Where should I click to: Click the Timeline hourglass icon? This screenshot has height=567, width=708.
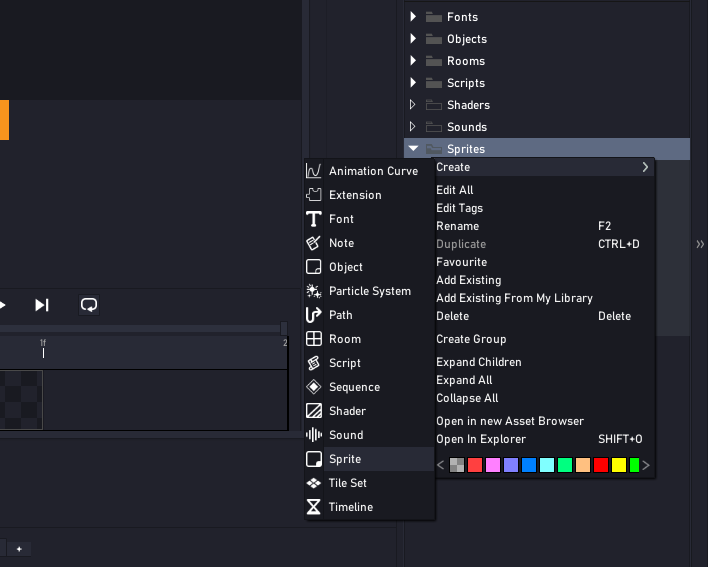pos(314,507)
